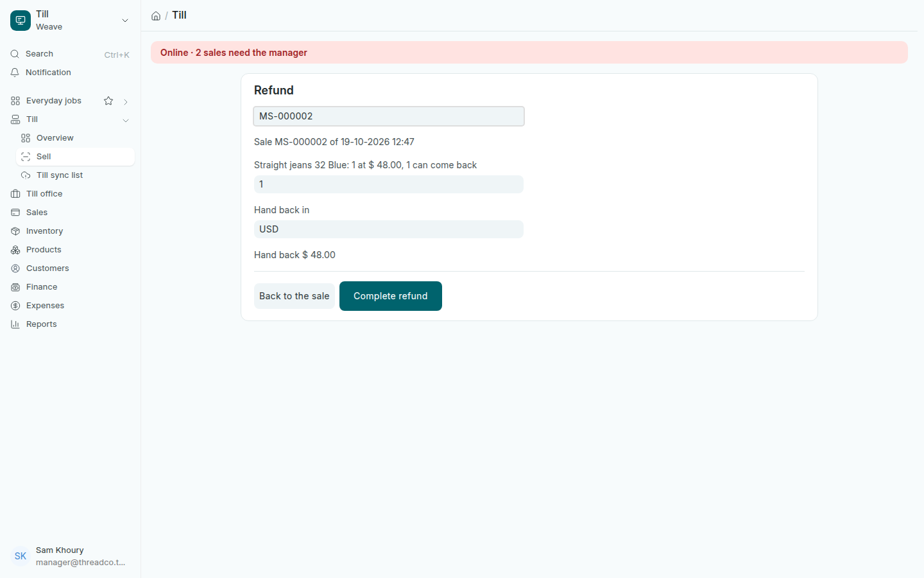
Task: Click the Sell scan icon
Action: point(26,157)
